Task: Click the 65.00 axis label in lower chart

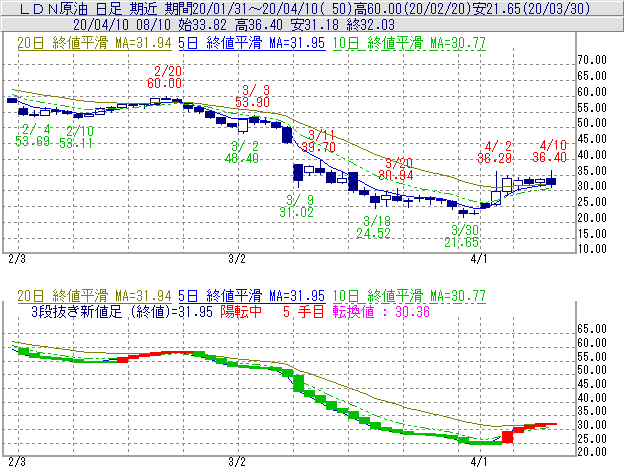Action: [x=592, y=329]
